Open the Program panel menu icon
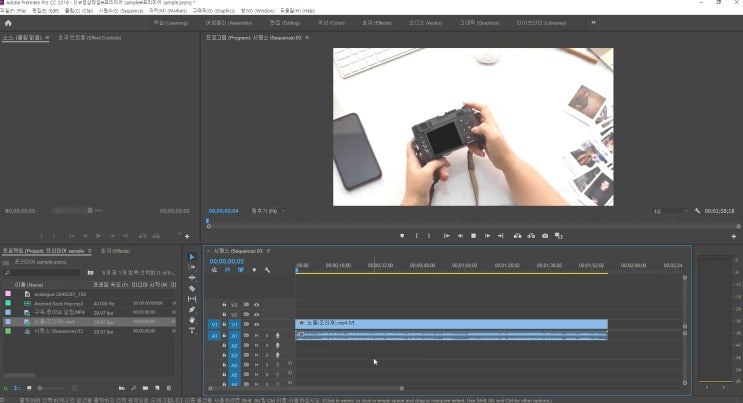The image size is (743, 403). pos(307,37)
